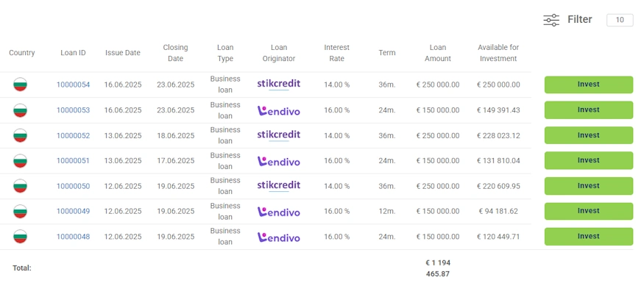Open loan ID 10000051 link

point(73,161)
